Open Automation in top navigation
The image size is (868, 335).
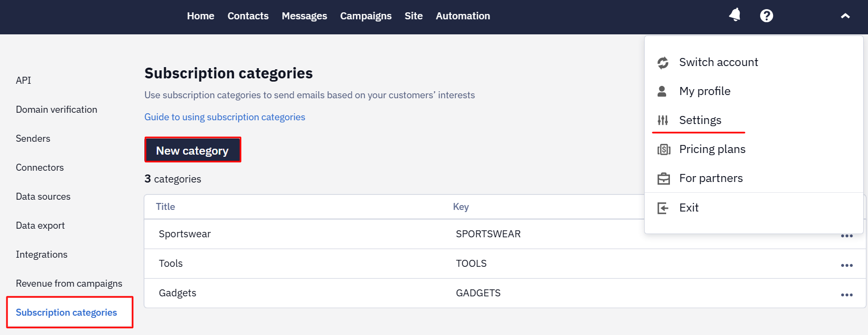click(463, 16)
